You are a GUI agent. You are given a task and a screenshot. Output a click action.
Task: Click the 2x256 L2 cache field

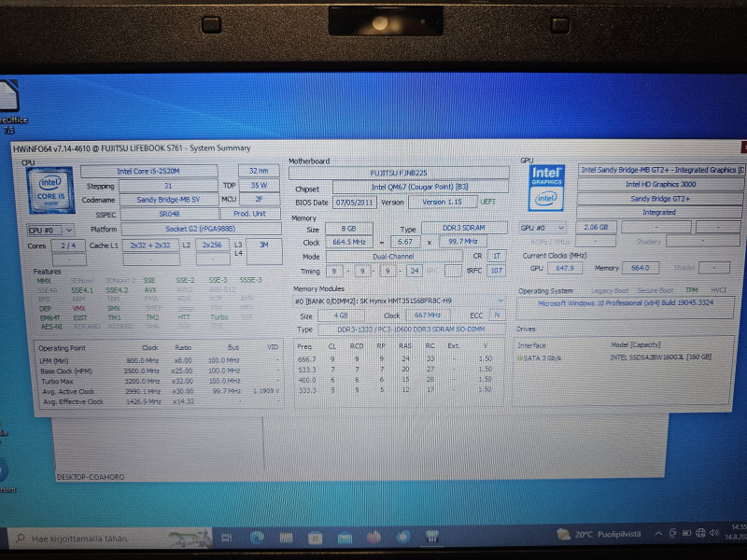pyautogui.click(x=212, y=245)
